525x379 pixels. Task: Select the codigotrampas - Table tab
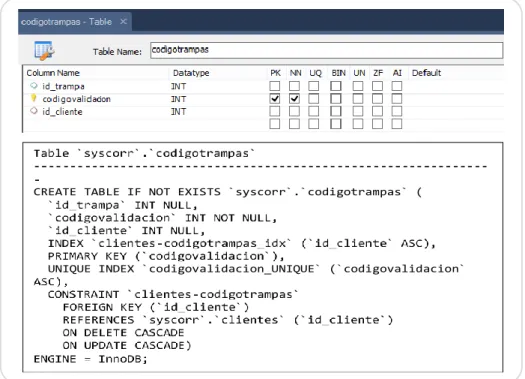(x=66, y=22)
